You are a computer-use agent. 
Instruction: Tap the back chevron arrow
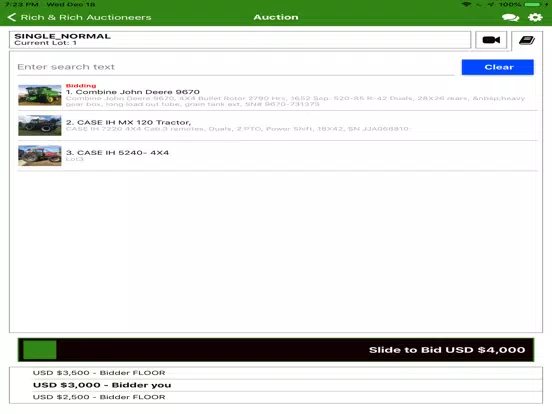click(x=12, y=17)
